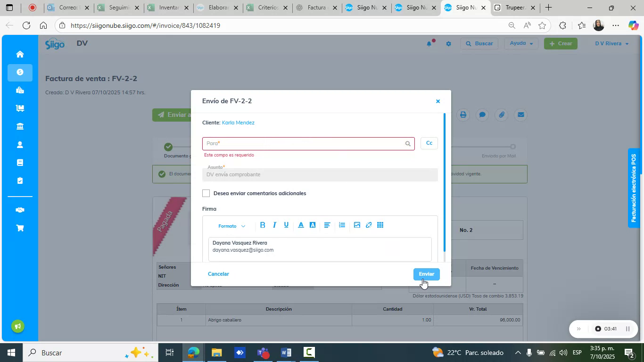Switch to the Criterios browser tab
644x362 pixels.
pyautogui.click(x=267, y=8)
